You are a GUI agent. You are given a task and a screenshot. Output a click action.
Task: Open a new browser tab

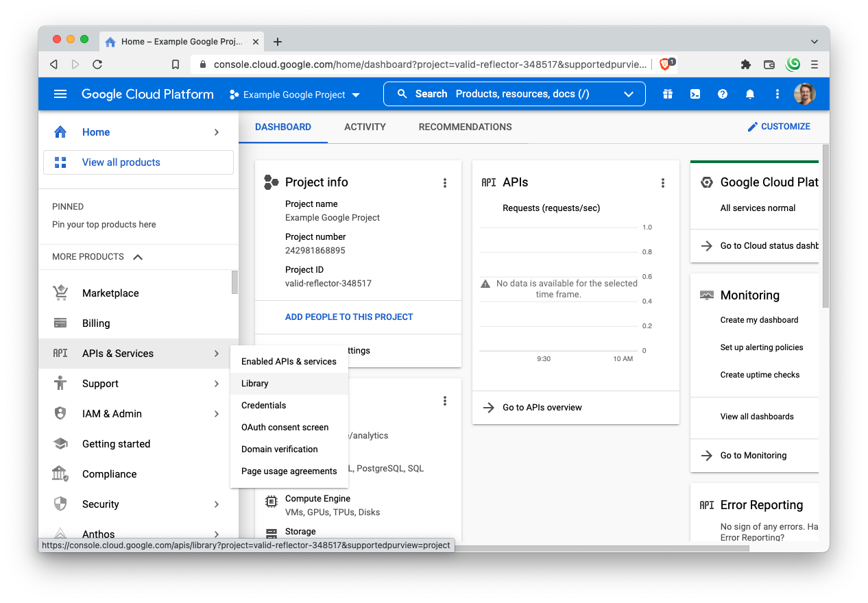coord(278,42)
